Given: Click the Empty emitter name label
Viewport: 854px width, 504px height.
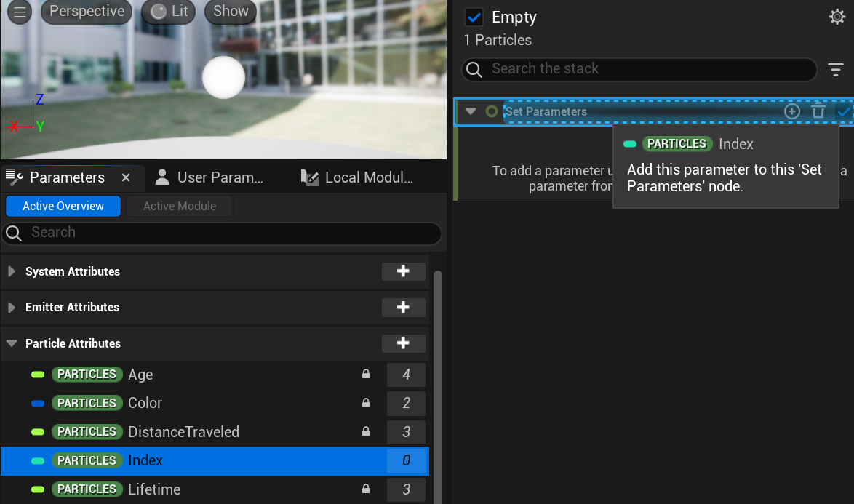Looking at the screenshot, I should click(x=514, y=17).
